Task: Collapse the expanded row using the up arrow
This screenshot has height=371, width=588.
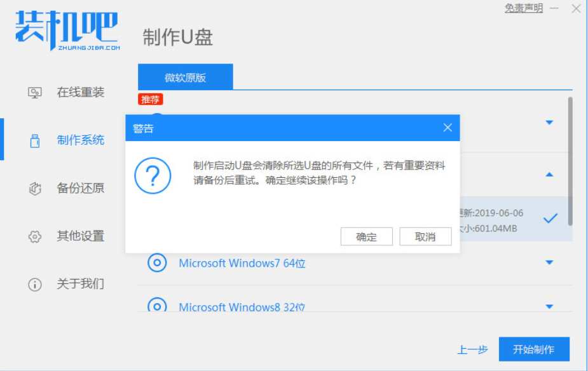Action: pyautogui.click(x=549, y=175)
